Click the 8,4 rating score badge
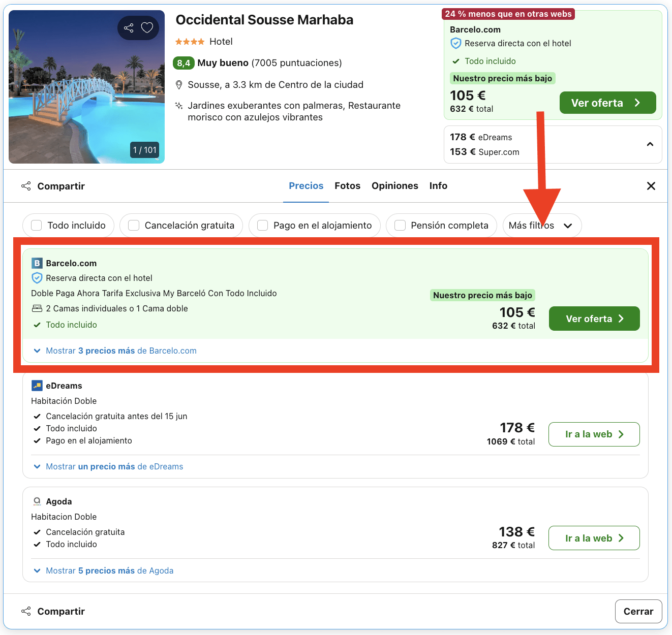 pos(184,63)
